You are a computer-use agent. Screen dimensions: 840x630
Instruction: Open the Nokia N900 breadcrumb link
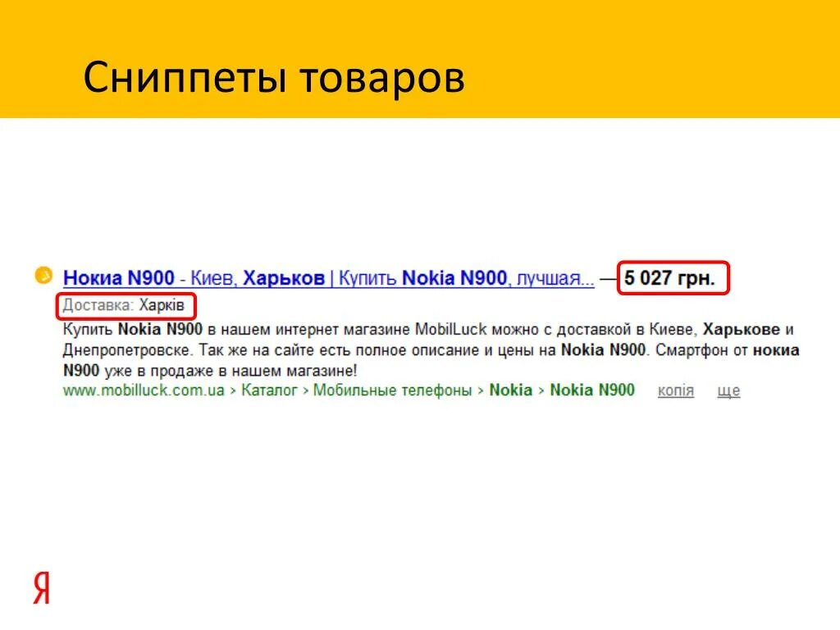tap(592, 390)
